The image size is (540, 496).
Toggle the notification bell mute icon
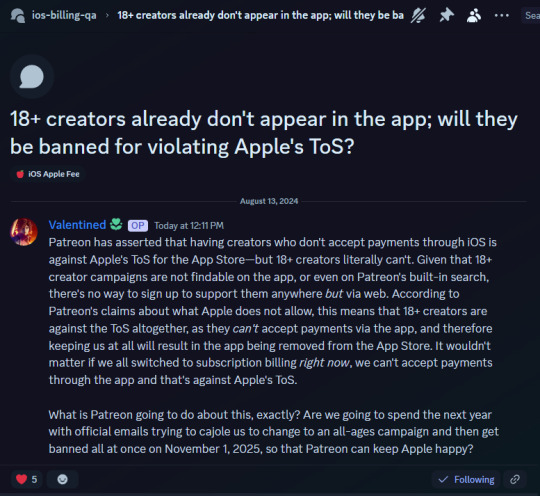point(418,16)
